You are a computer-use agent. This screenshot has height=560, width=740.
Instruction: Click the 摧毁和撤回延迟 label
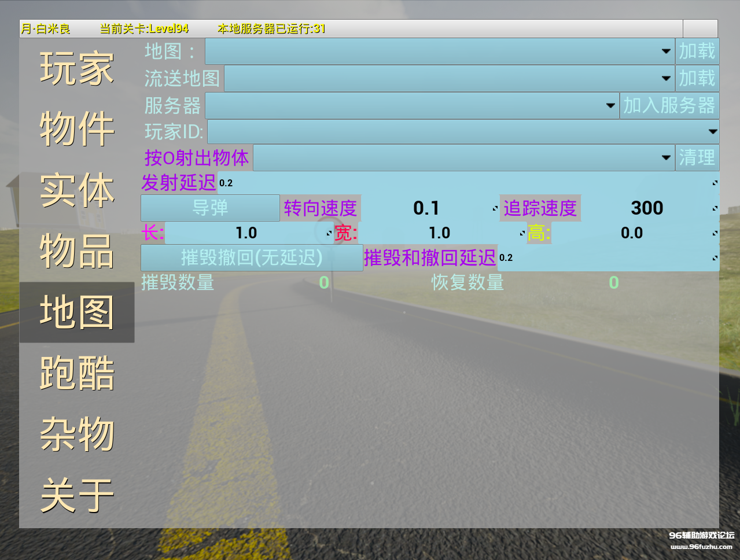pyautogui.click(x=430, y=257)
